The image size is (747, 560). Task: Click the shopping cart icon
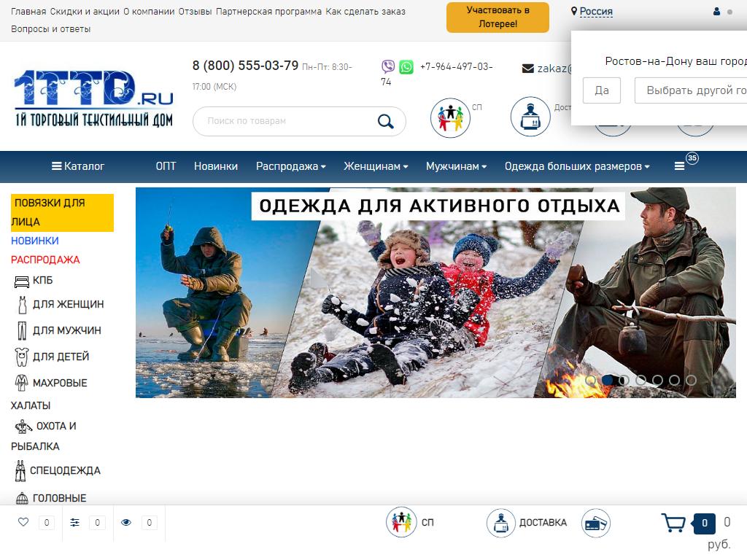(x=673, y=523)
